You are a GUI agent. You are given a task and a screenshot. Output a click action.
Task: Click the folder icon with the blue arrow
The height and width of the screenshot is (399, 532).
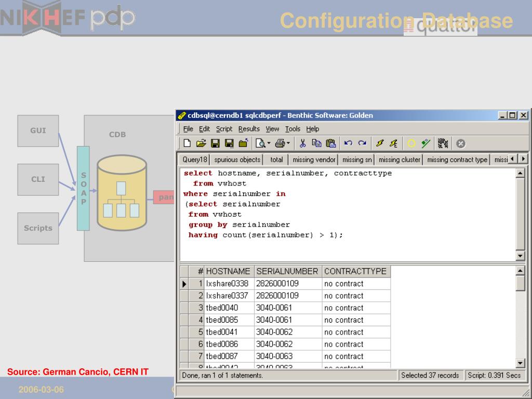point(243,143)
